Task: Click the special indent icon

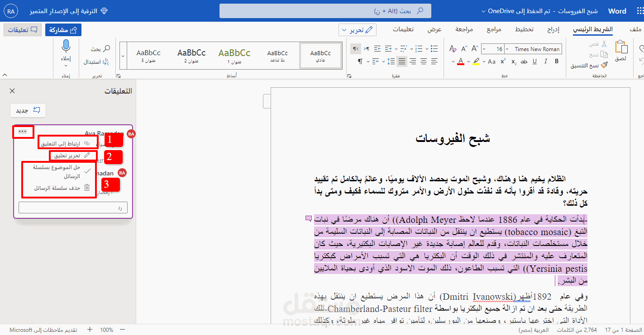Action: (376, 61)
